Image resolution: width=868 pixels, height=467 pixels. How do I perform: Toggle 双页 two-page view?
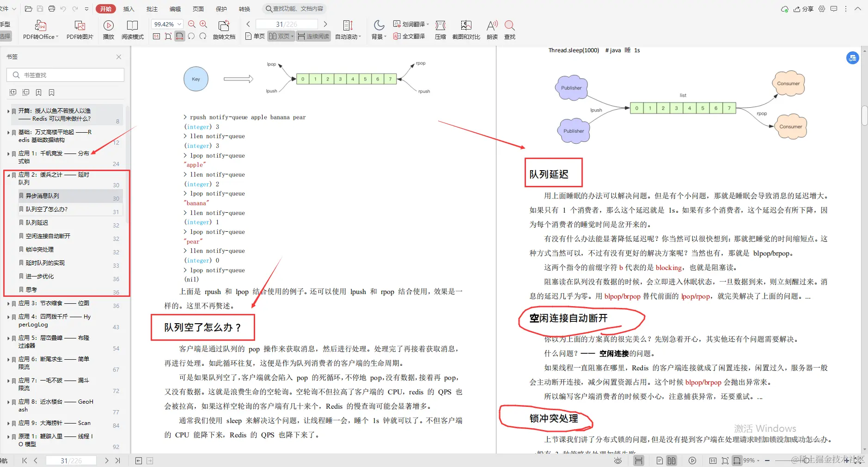(280, 37)
